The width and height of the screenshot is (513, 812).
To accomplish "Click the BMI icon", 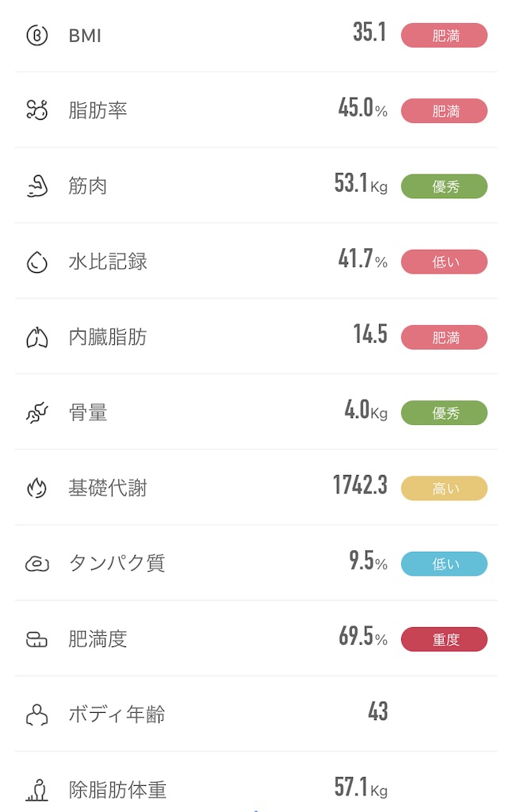I will 35,35.
